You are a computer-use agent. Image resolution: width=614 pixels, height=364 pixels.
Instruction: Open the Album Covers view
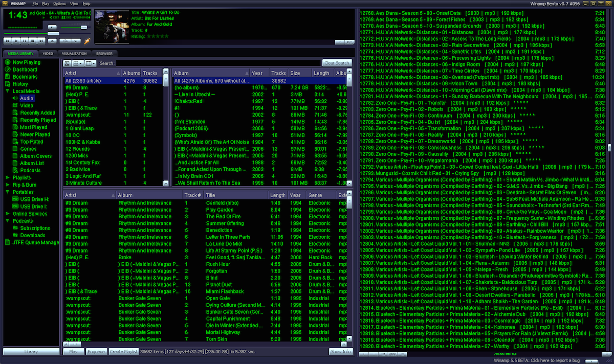pyautogui.click(x=36, y=156)
